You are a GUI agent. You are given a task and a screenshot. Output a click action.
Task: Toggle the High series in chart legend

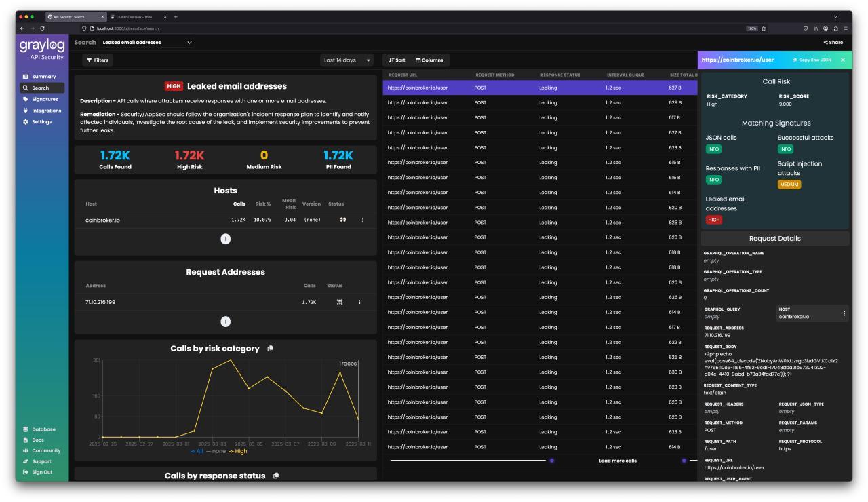(x=237, y=451)
